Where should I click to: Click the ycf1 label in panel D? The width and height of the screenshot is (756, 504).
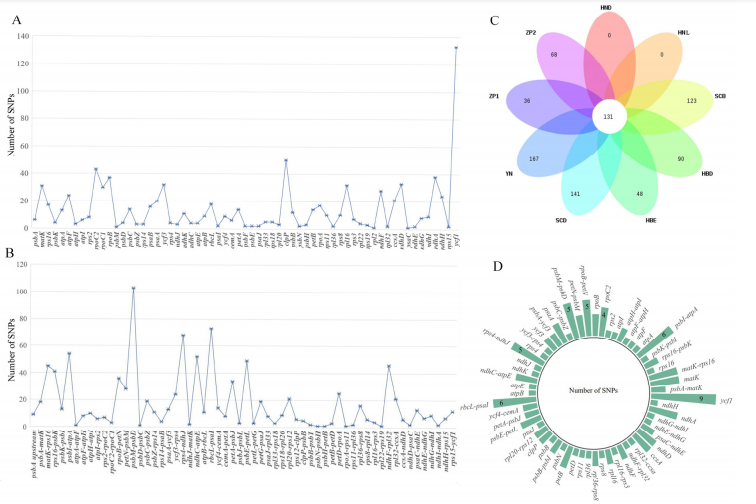tap(727, 400)
